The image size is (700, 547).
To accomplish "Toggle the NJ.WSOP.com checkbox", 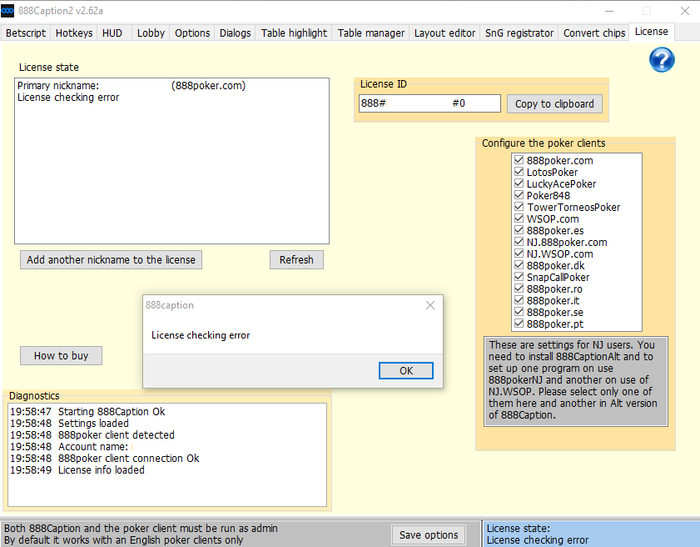I will [519, 253].
